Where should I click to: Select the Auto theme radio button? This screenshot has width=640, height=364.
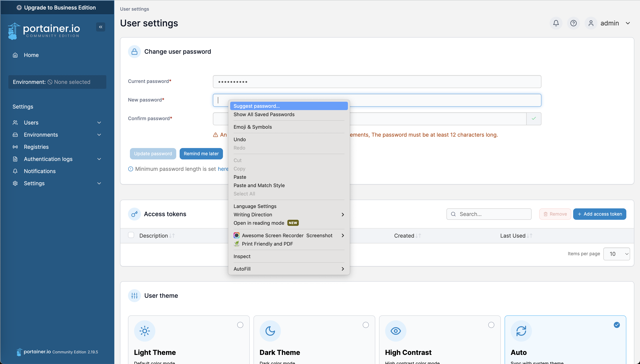click(617, 325)
